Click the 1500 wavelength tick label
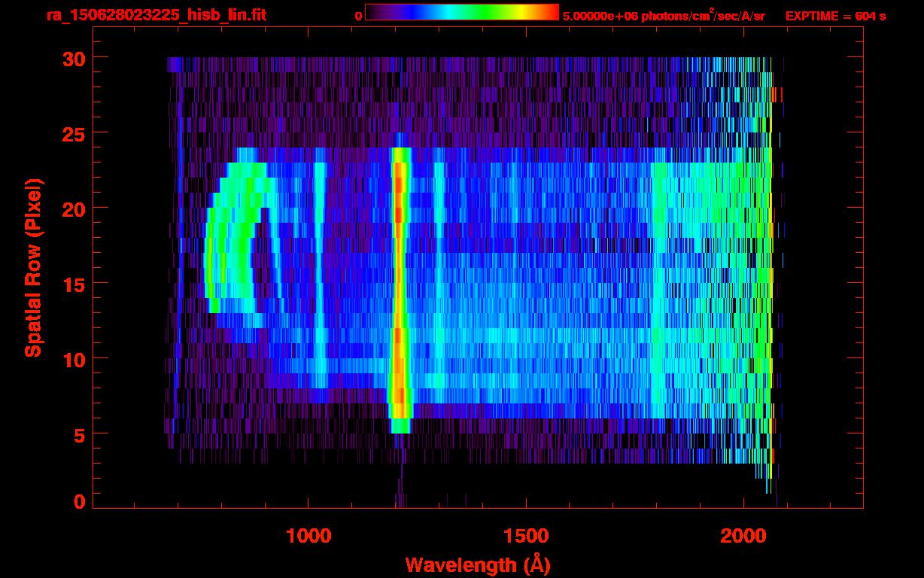 click(x=525, y=536)
